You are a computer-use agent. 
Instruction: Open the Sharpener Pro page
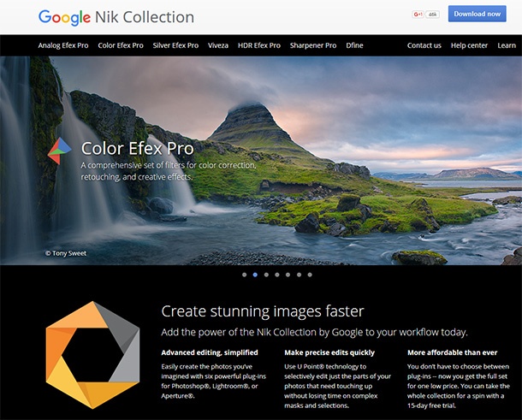[313, 45]
